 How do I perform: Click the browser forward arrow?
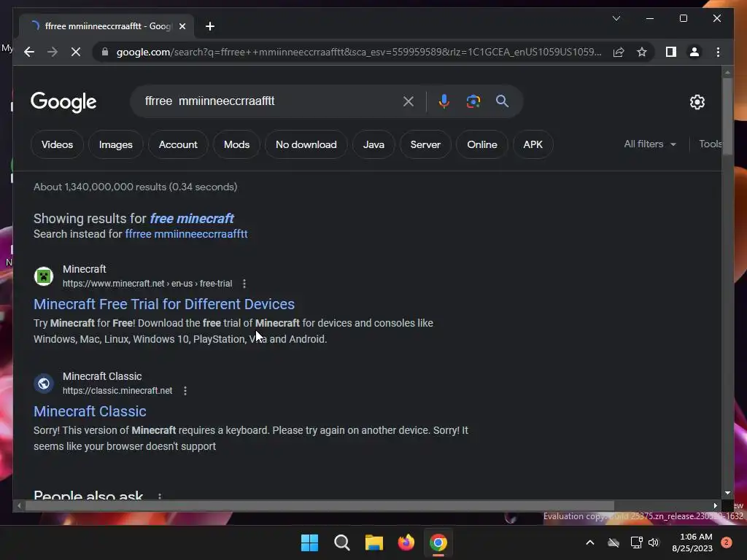click(53, 52)
